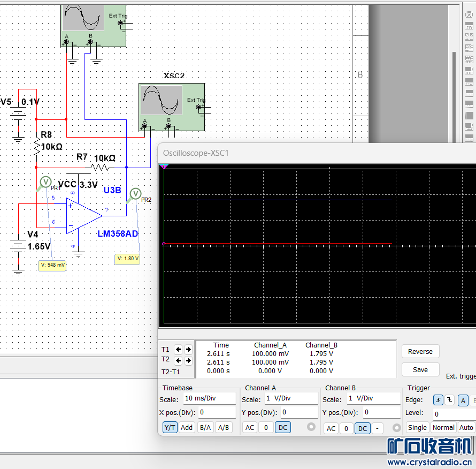This screenshot has height=469, width=476.
Task: Choose the two-channel Oscilloscope instrument icon
Action: click(x=469, y=48)
